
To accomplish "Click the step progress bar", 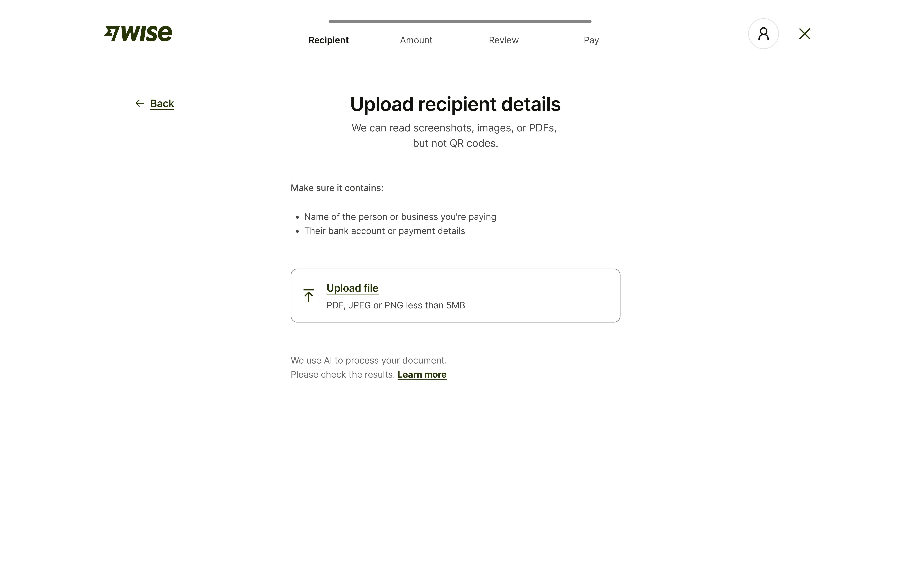I will (x=460, y=21).
